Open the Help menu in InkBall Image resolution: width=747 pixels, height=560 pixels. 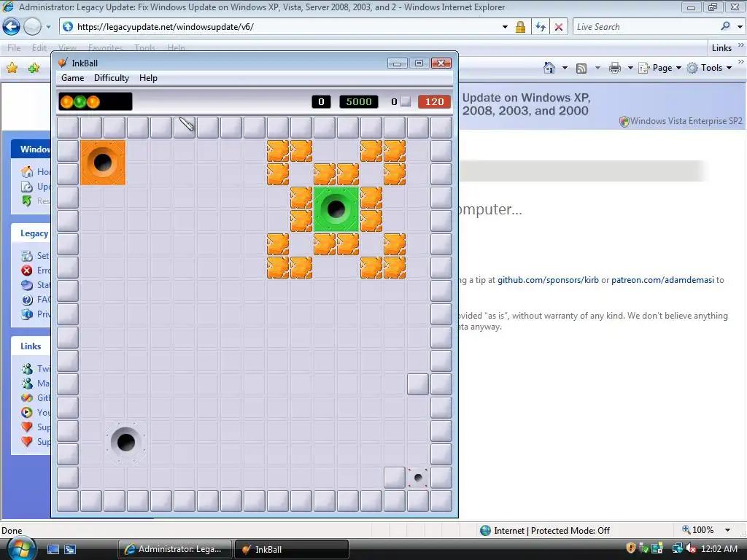point(148,77)
